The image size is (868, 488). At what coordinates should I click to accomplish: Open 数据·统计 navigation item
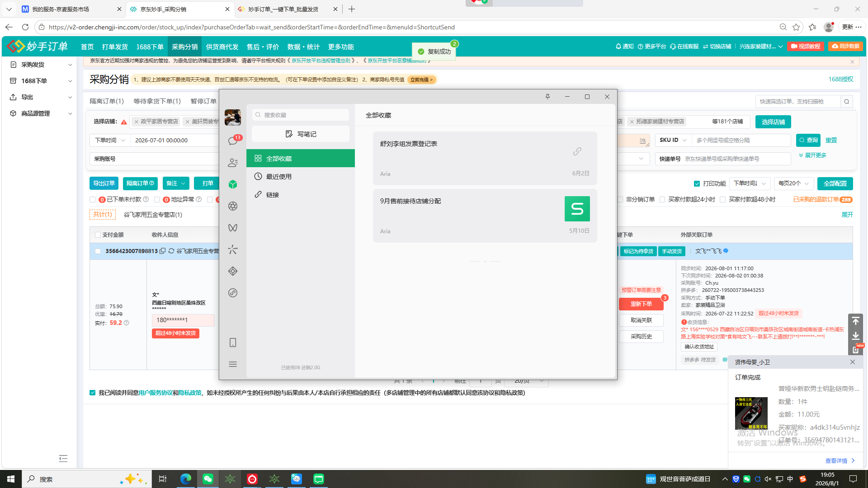[x=303, y=47]
